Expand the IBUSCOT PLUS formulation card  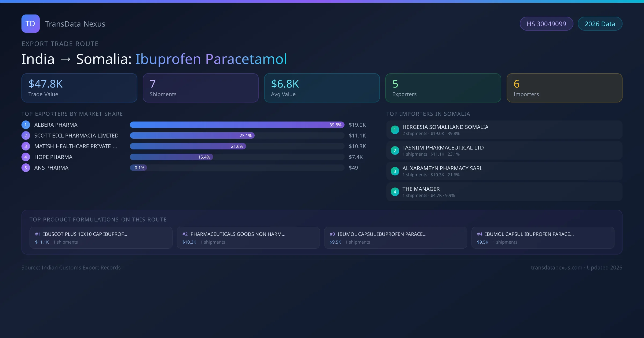click(101, 237)
